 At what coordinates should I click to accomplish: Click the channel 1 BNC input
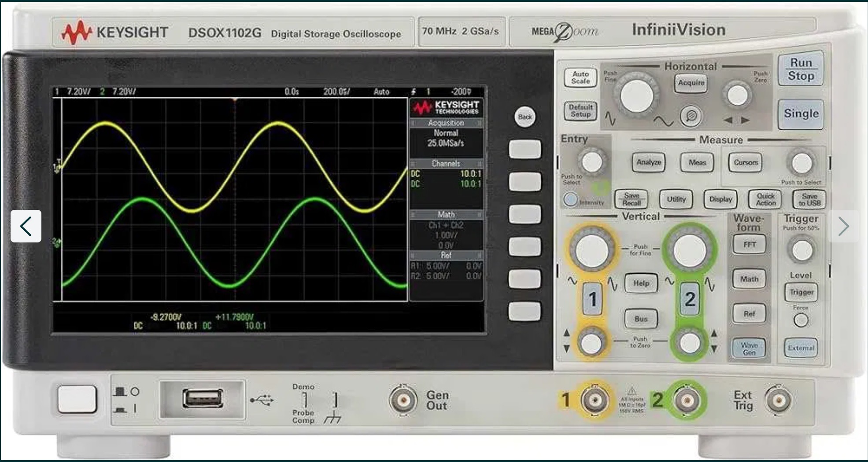pyautogui.click(x=595, y=400)
